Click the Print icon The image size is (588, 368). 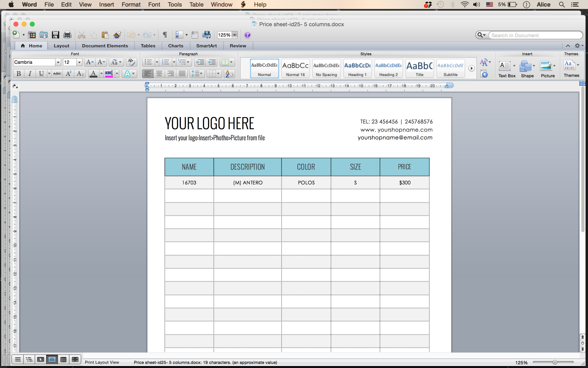[x=67, y=35]
